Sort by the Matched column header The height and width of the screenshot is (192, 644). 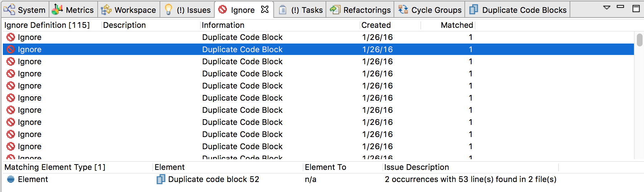click(457, 25)
